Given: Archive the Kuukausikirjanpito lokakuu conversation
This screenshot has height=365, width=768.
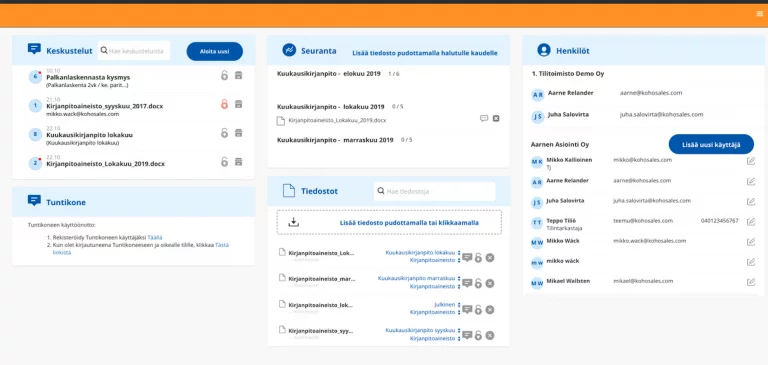Looking at the screenshot, I should pyautogui.click(x=239, y=133).
